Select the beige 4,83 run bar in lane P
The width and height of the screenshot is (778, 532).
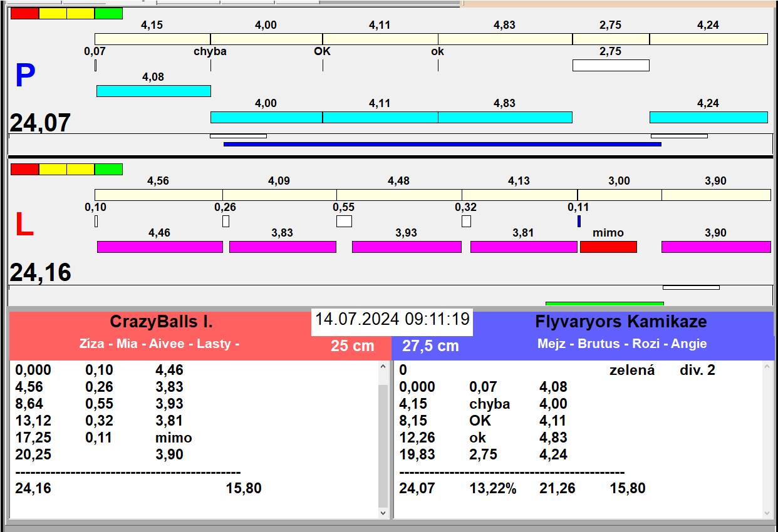(x=505, y=39)
